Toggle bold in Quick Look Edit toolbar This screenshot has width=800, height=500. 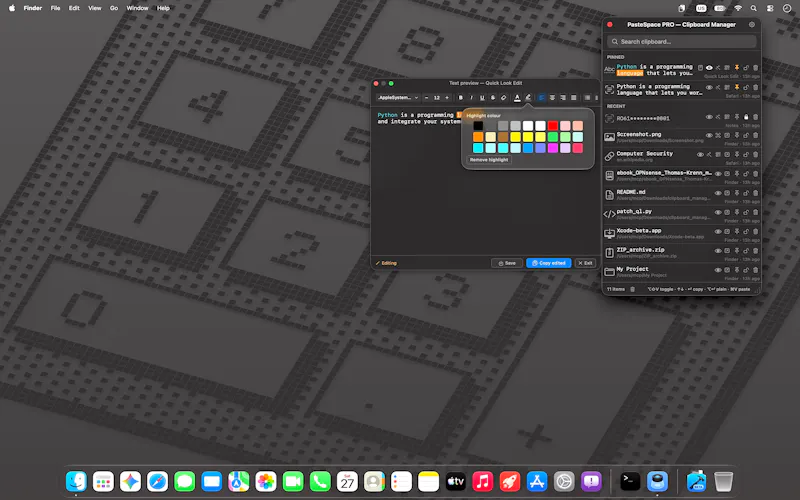[x=461, y=97]
